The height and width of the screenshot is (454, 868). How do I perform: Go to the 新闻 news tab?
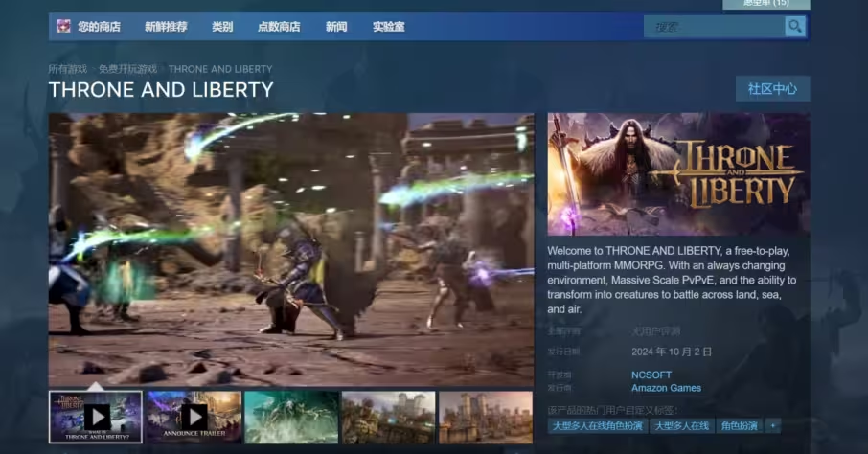[x=336, y=27]
